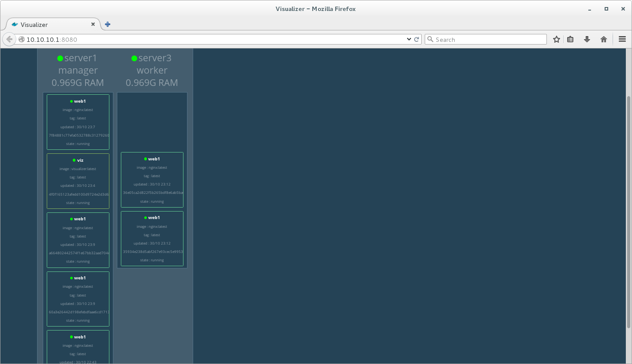Click the green dot on the viz container
This screenshot has width=632, height=364.
[73, 160]
